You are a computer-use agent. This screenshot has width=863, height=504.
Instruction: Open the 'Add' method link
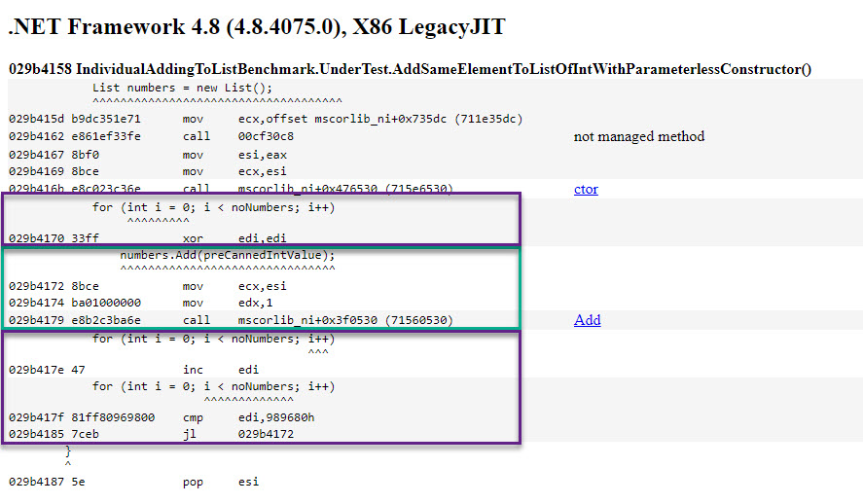point(587,320)
